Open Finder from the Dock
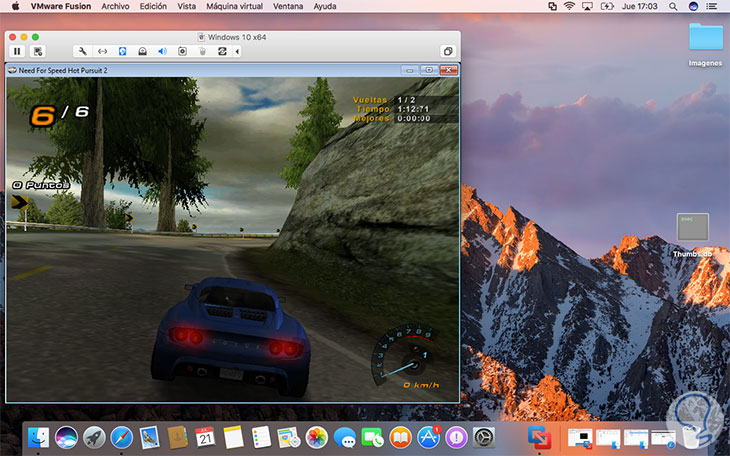730x456 pixels. click(x=38, y=437)
